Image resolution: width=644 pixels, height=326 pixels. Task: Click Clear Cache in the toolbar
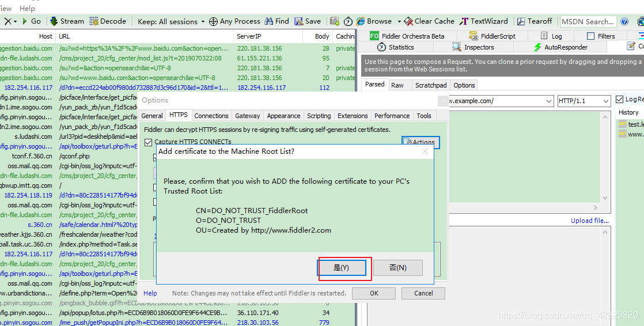(x=429, y=21)
